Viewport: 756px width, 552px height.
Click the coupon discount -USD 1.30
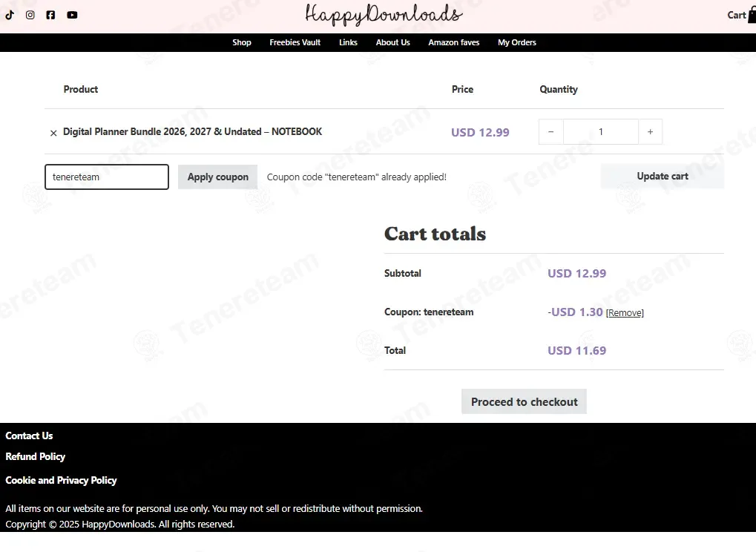pyautogui.click(x=575, y=312)
